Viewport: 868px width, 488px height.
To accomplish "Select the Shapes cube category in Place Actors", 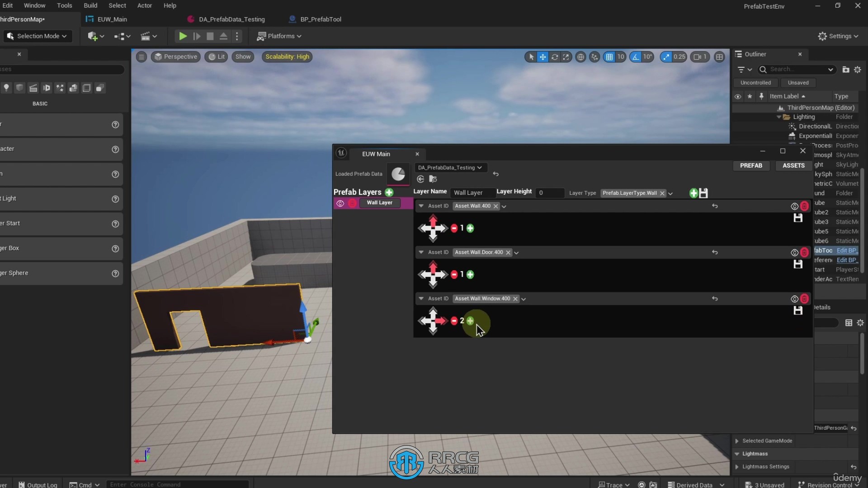I will [x=19, y=88].
